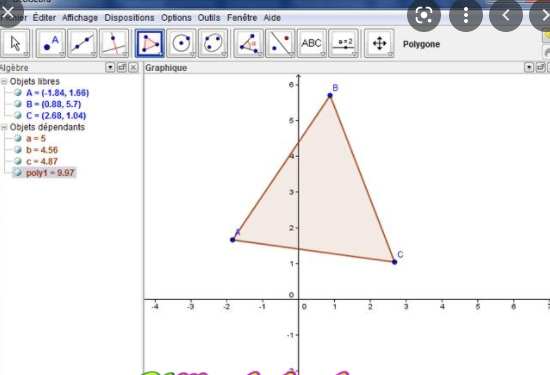550x375 pixels.
Task: Hide point C using its visibility bullet
Action: pyautogui.click(x=18, y=115)
